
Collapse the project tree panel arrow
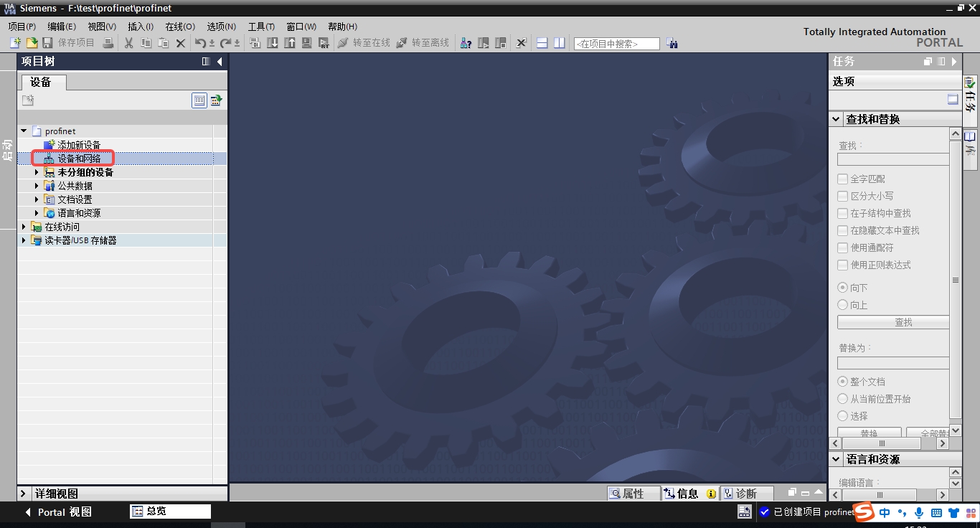click(x=220, y=62)
